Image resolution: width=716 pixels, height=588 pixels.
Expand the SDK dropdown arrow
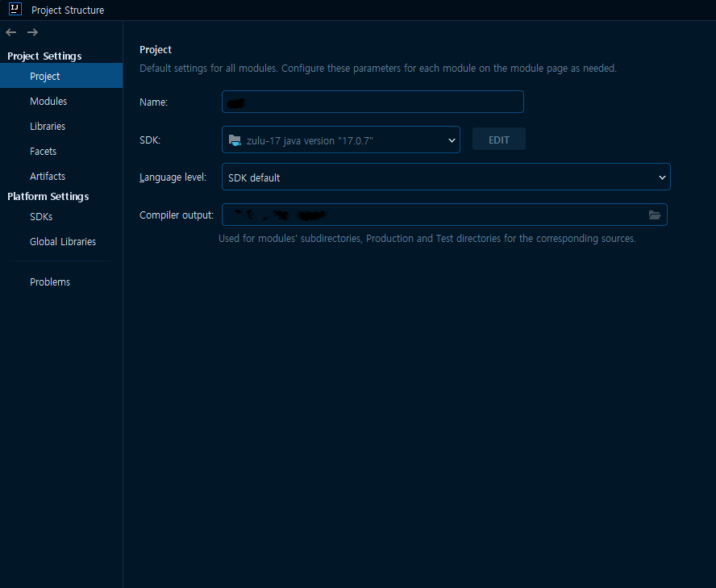click(x=452, y=140)
